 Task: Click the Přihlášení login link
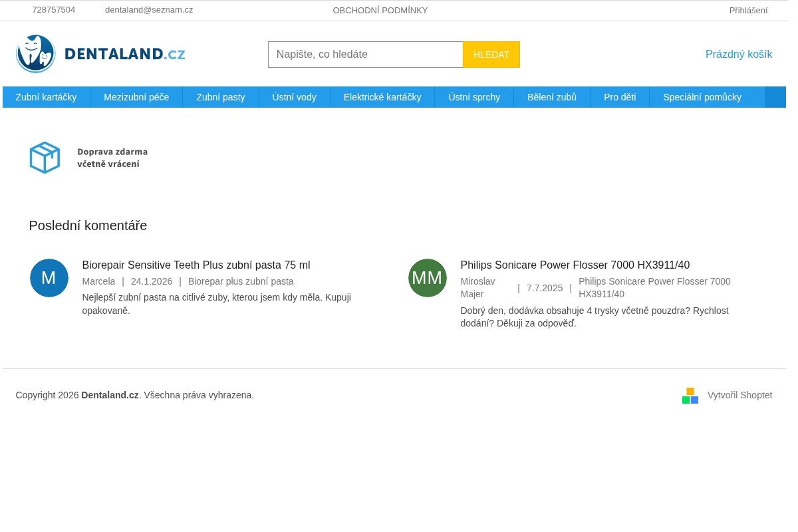[748, 11]
